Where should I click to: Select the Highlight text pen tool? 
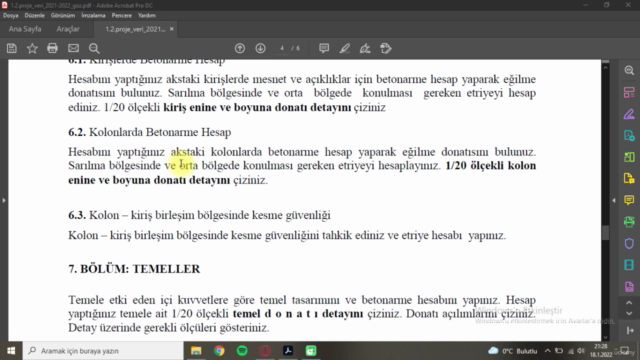pyautogui.click(x=344, y=48)
